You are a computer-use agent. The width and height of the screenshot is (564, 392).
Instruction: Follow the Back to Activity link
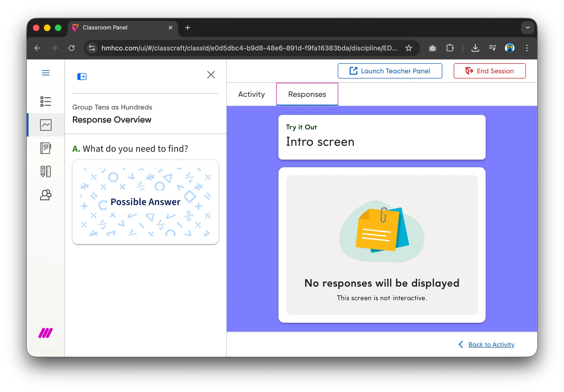491,344
